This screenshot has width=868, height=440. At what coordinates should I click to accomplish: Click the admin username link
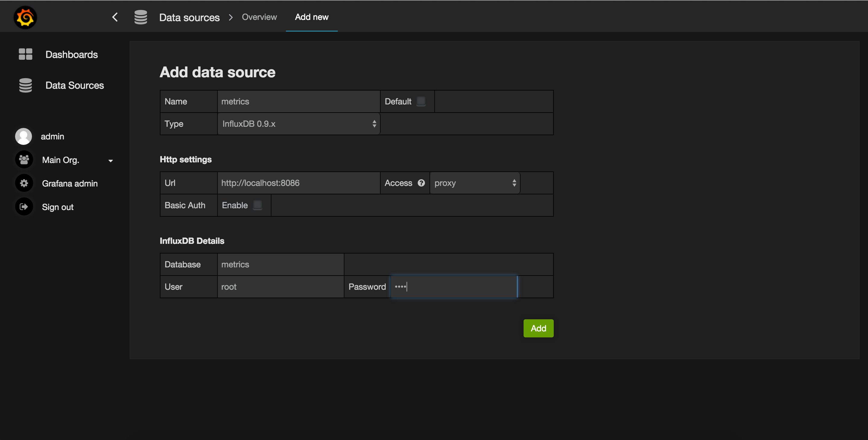point(52,136)
